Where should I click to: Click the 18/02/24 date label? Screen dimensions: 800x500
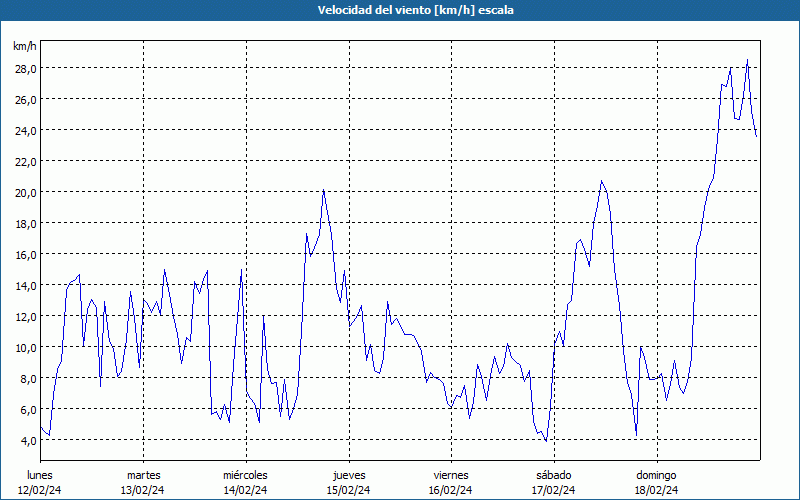[657, 490]
